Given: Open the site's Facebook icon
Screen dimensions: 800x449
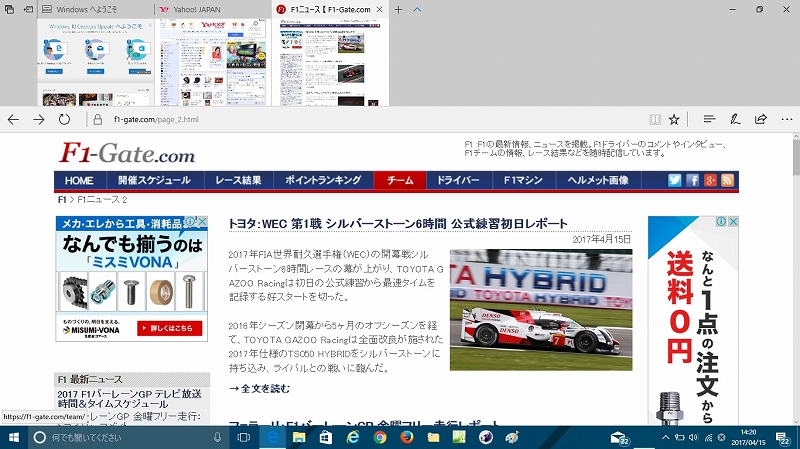Looking at the screenshot, I should 692,180.
